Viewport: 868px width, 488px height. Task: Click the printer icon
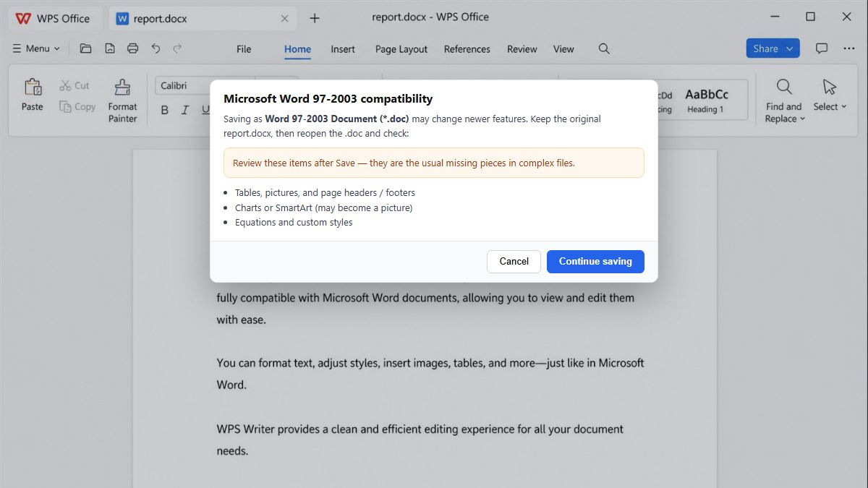[x=132, y=48]
